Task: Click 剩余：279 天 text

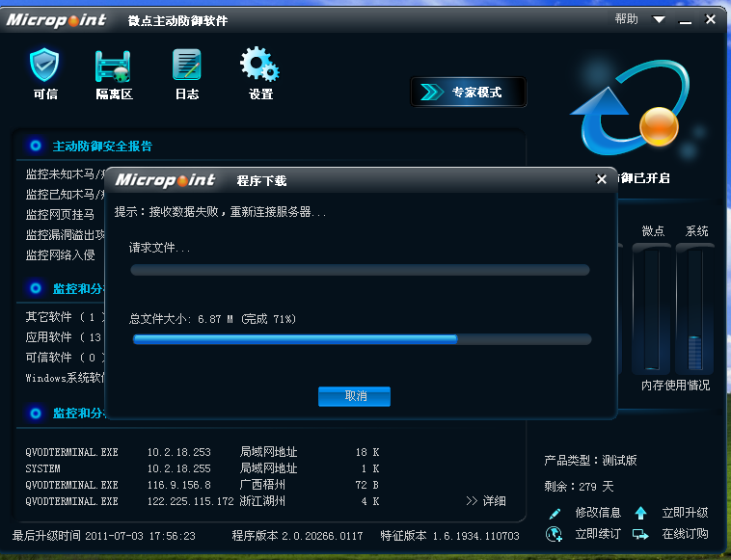Action: coord(579,487)
